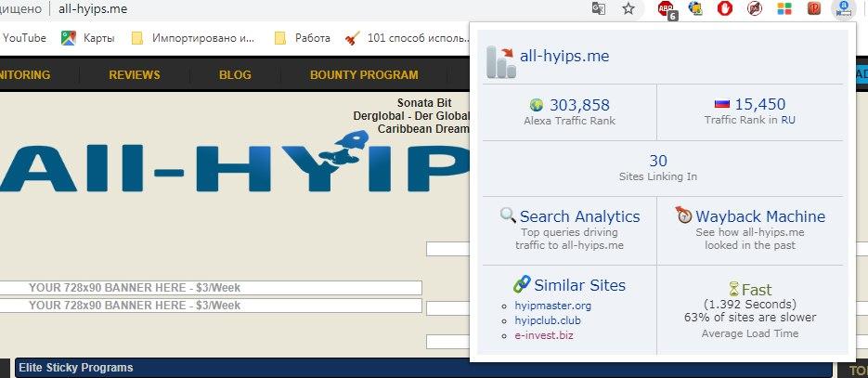This screenshot has height=378, width=868.
Task: Open the 30 Sites Linking In link
Action: pos(658,161)
